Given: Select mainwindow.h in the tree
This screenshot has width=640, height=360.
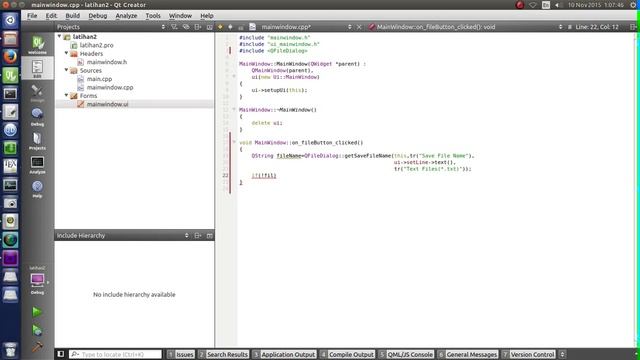Looking at the screenshot, I should pos(107,62).
